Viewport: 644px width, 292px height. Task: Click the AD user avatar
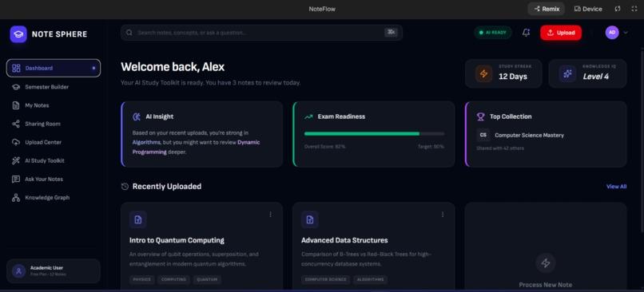612,33
